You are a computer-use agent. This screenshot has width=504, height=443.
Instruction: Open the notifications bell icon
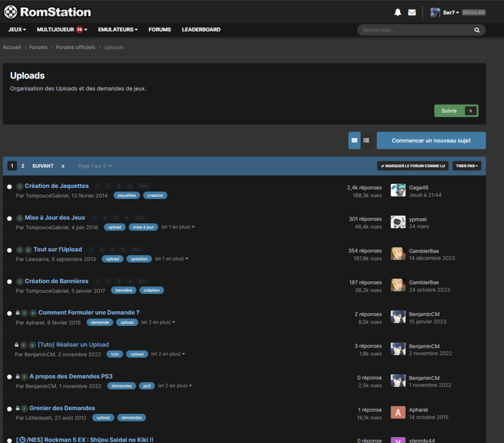coord(398,11)
